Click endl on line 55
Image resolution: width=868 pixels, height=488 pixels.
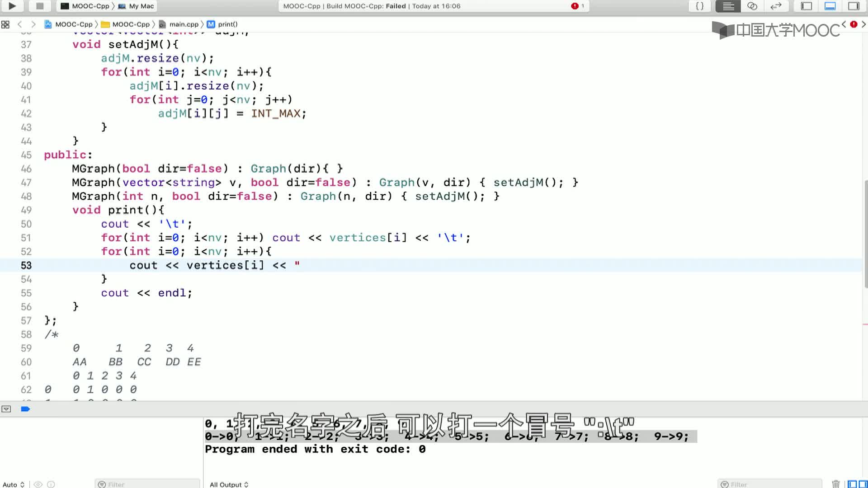pyautogui.click(x=172, y=293)
